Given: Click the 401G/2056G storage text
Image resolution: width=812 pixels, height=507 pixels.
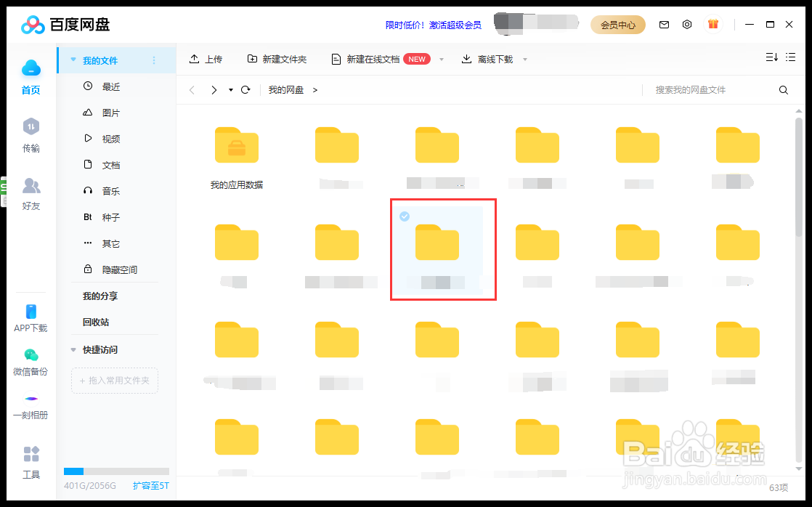Looking at the screenshot, I should [90, 486].
